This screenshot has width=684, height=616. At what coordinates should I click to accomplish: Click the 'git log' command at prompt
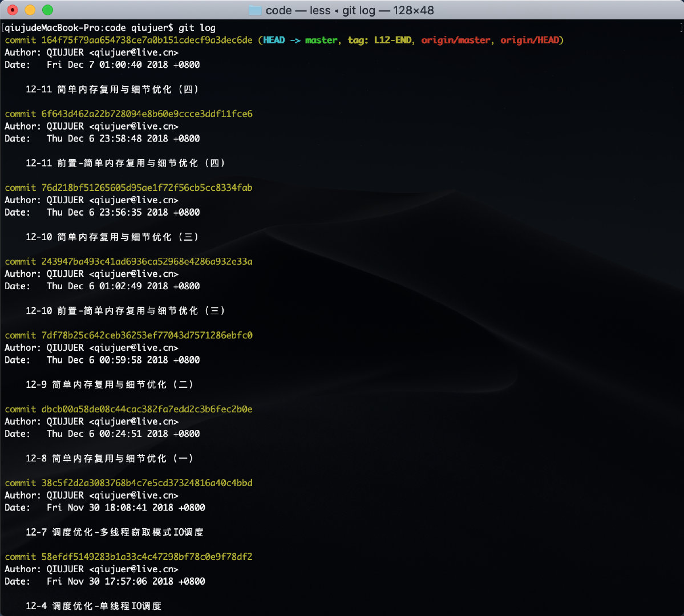point(197,28)
